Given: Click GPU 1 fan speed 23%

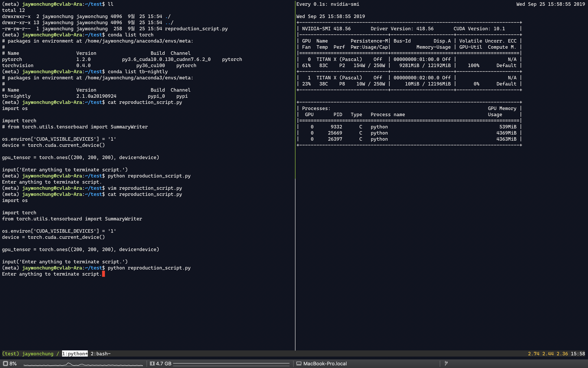Looking at the screenshot, I should [x=306, y=84].
